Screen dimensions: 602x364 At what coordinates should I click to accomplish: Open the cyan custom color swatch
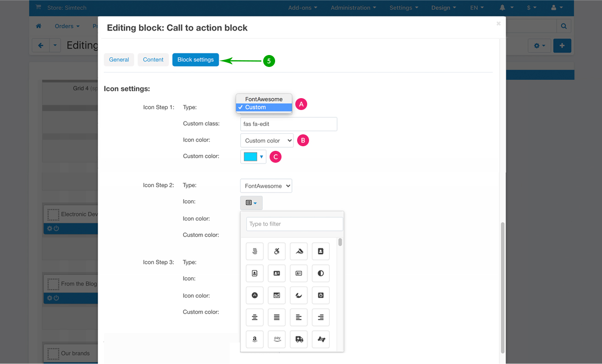(253, 157)
